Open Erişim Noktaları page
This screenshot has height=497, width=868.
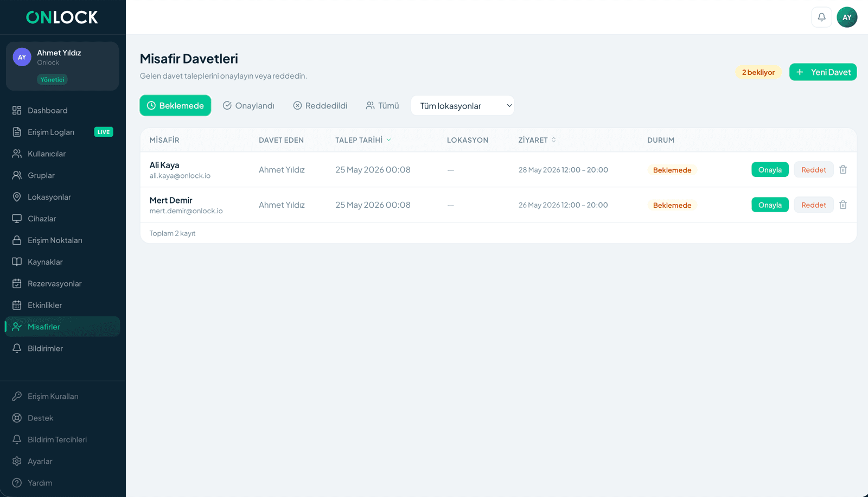pyautogui.click(x=62, y=240)
